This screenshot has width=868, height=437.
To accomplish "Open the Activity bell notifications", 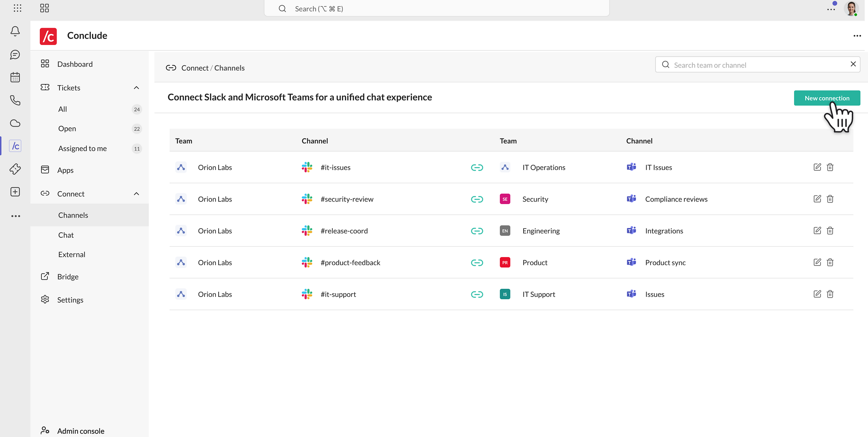I will (x=15, y=31).
